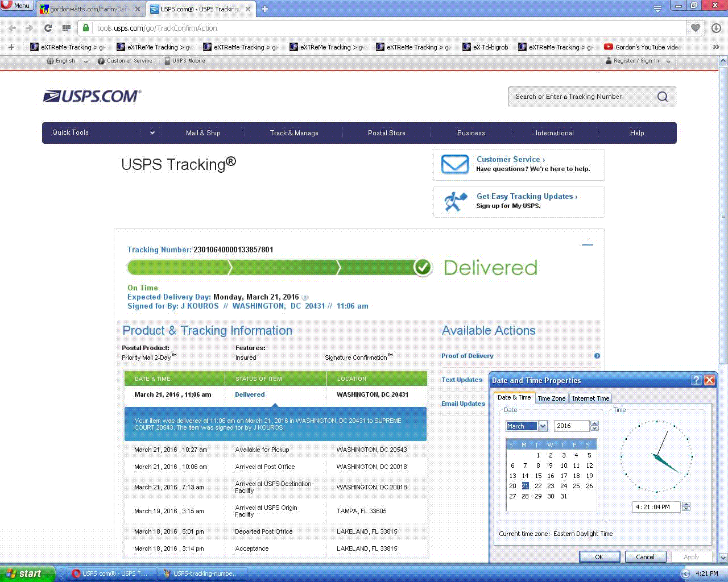
Task: Switch to the Time Zone tab
Action: click(551, 398)
